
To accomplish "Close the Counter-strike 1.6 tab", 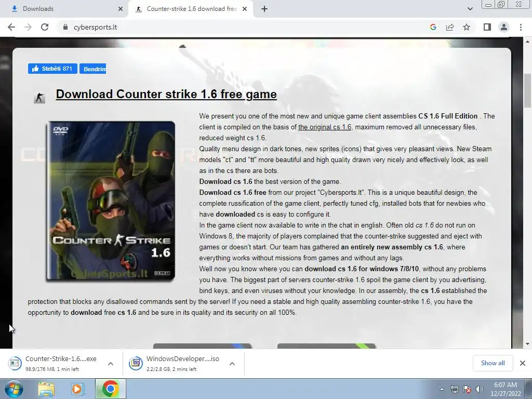I will [x=245, y=9].
